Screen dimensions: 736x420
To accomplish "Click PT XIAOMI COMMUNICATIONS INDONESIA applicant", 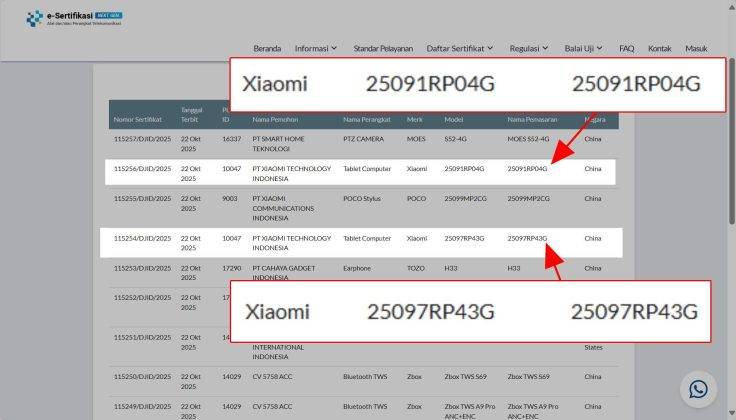I will (x=283, y=208).
